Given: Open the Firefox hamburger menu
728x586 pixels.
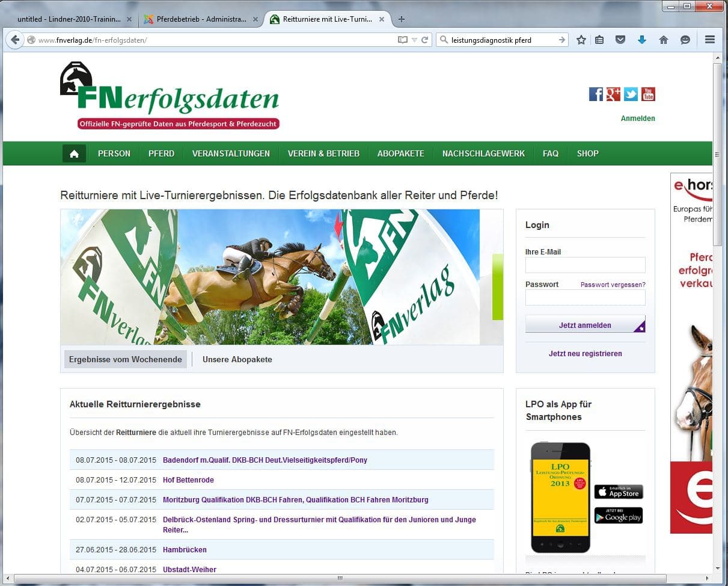Looking at the screenshot, I should tap(710, 40).
